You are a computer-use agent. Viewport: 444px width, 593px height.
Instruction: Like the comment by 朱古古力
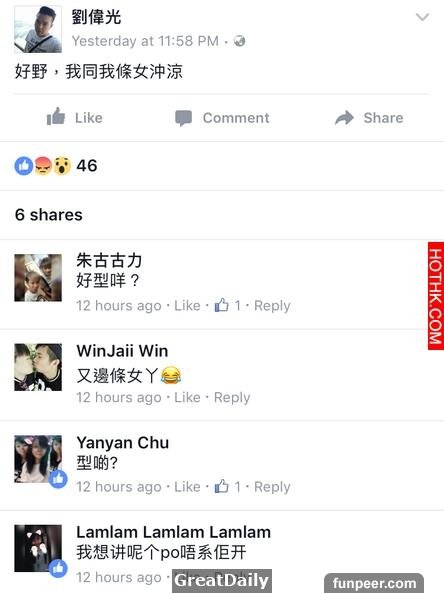click(187, 306)
